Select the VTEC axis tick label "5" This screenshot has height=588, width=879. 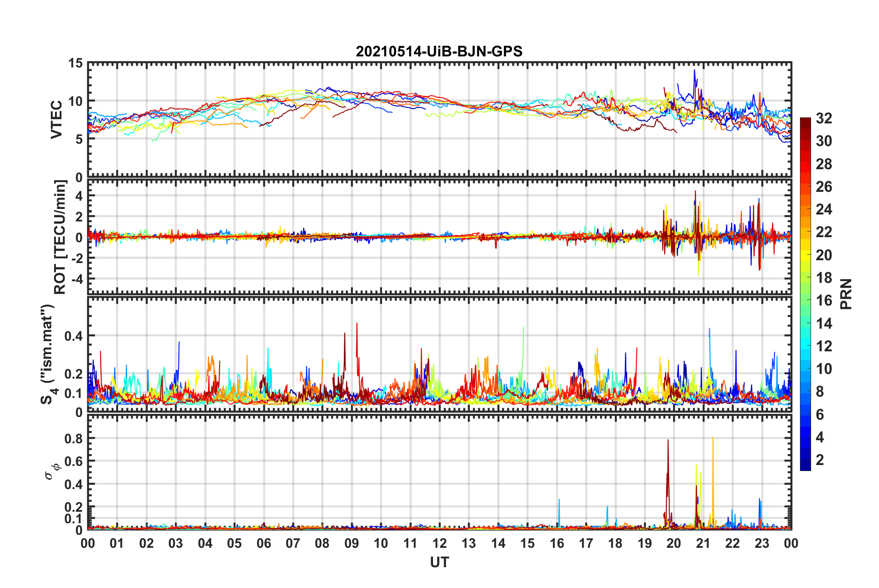click(x=79, y=140)
